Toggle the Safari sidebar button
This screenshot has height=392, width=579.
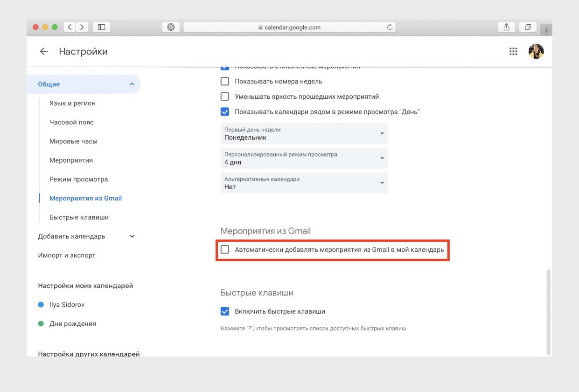[101, 27]
